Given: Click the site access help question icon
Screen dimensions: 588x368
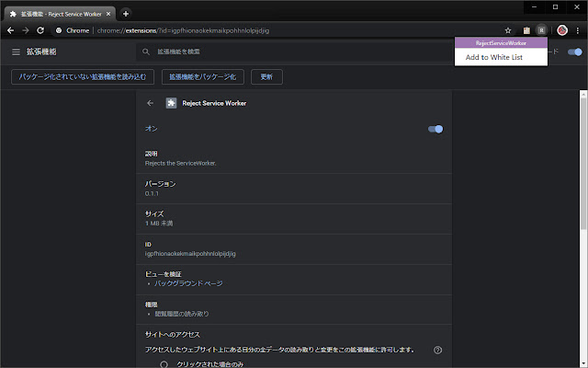Looking at the screenshot, I should [x=437, y=350].
